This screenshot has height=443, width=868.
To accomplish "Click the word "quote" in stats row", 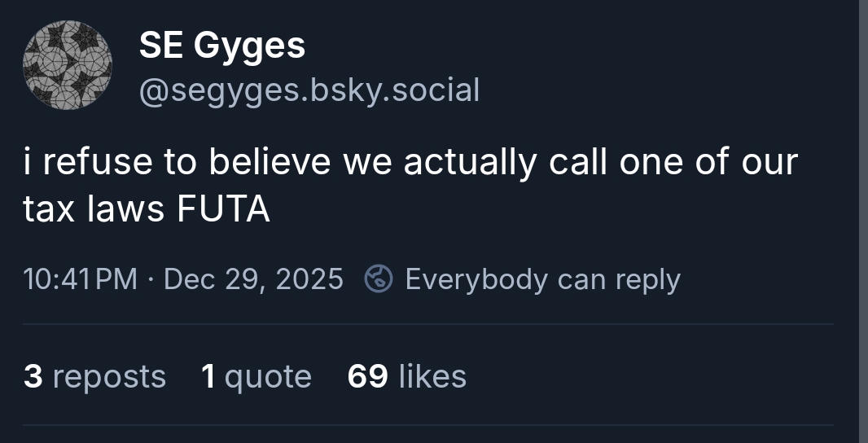I will click(268, 376).
